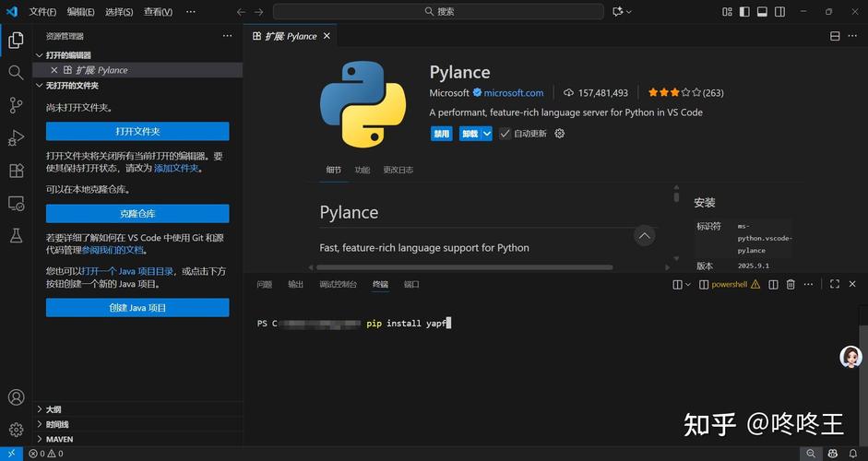This screenshot has height=461, width=868.
Task: Open the Testing flask view
Action: (16, 236)
